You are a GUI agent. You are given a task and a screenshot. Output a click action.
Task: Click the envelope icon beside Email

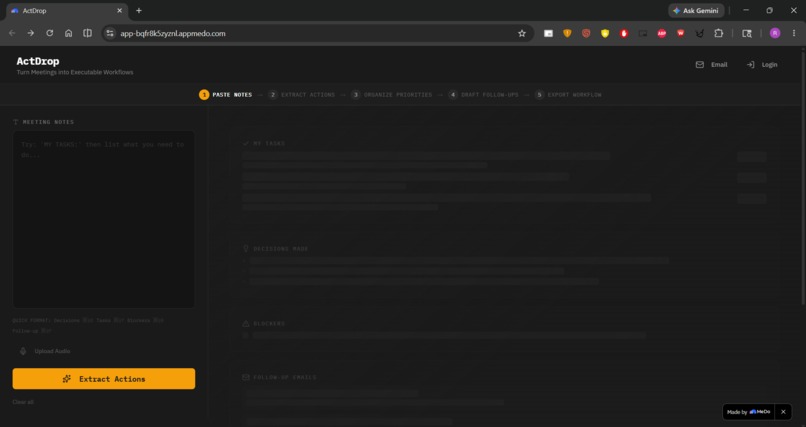[x=700, y=65]
